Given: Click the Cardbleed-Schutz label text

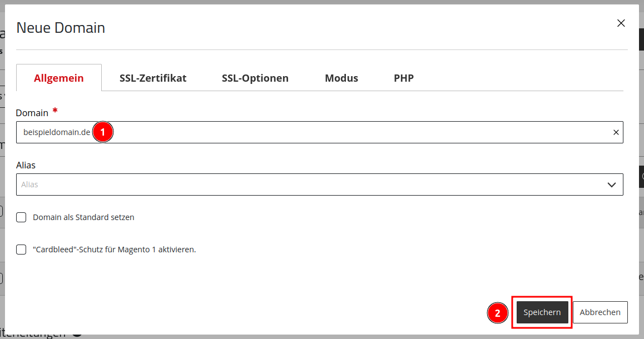Looking at the screenshot, I should [114, 250].
